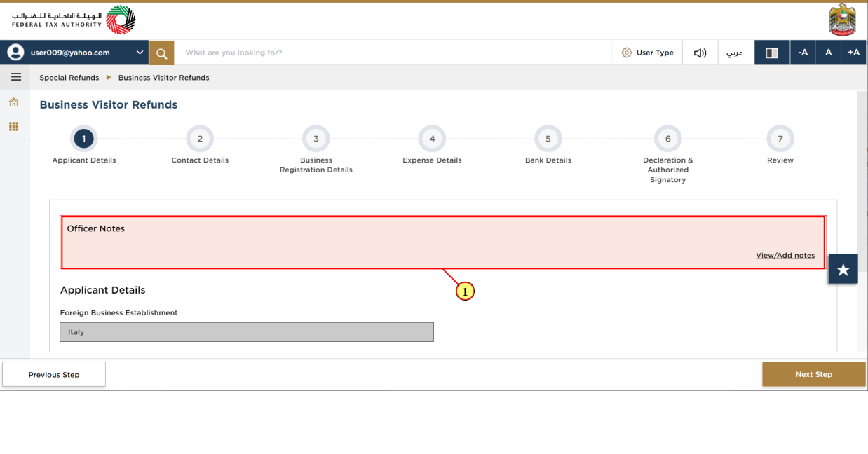Select step 7 Review
Viewport: 868px width, 454px height.
pyautogui.click(x=780, y=139)
